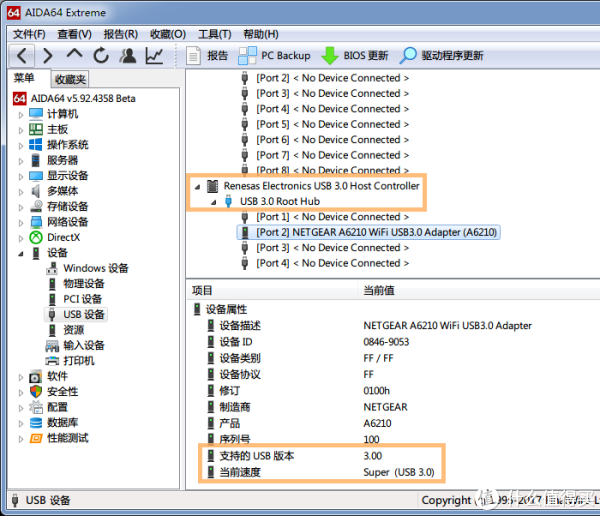The width and height of the screenshot is (600, 516).
Task: Click the 多媒体 speaker icon
Action: tap(36, 191)
